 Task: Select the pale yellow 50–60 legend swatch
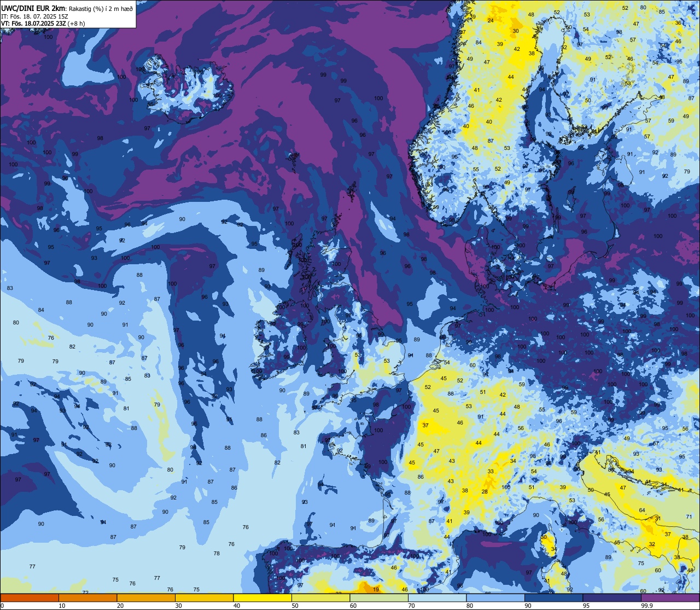(x=320, y=597)
